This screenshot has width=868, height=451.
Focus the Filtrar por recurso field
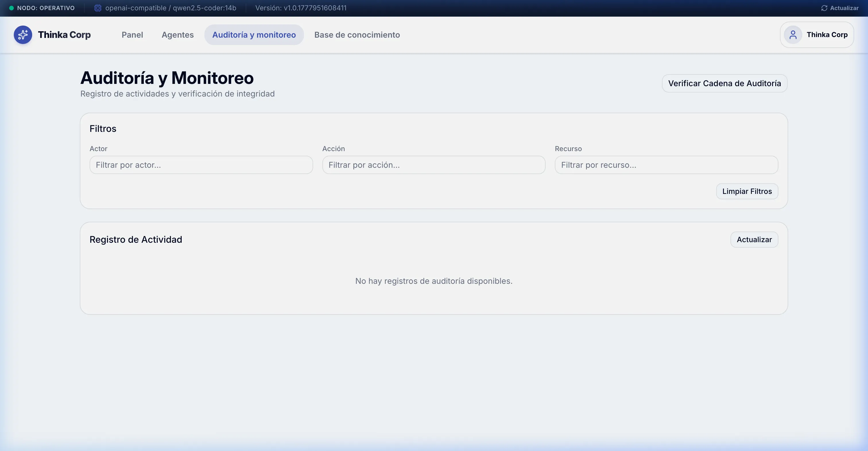[666, 165]
